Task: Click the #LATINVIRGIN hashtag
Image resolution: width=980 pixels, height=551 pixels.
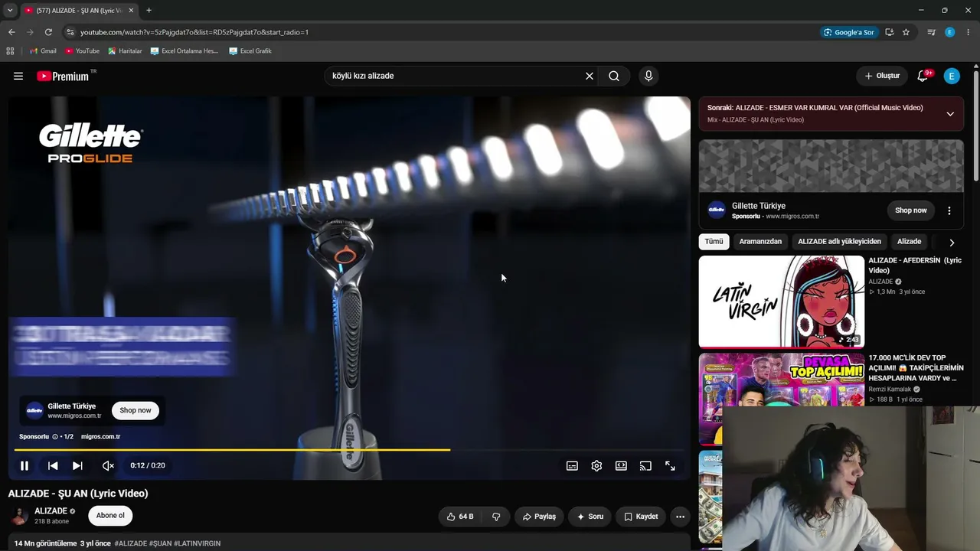Action: (198, 543)
